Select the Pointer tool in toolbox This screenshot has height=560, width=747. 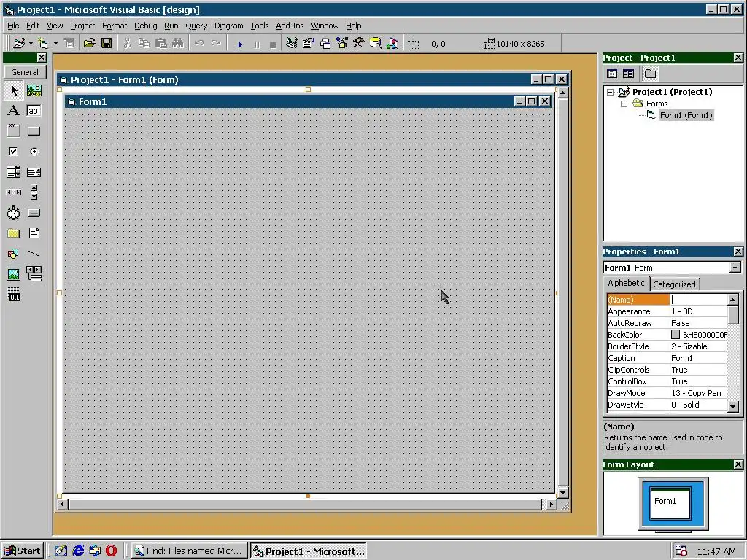(x=13, y=90)
